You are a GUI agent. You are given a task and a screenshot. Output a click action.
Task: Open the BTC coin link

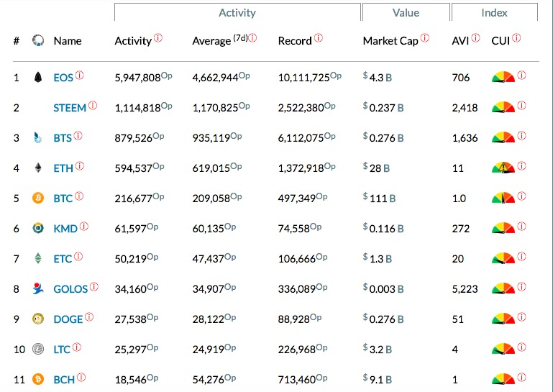[63, 199]
